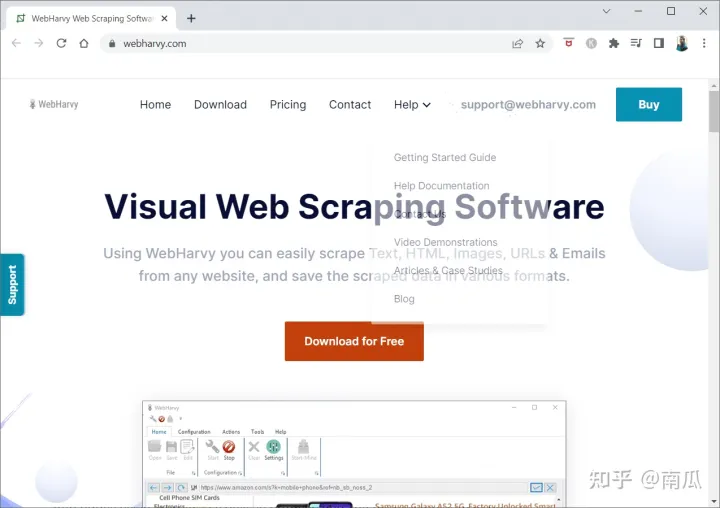Open the Support side tab
720x508 pixels.
point(12,285)
